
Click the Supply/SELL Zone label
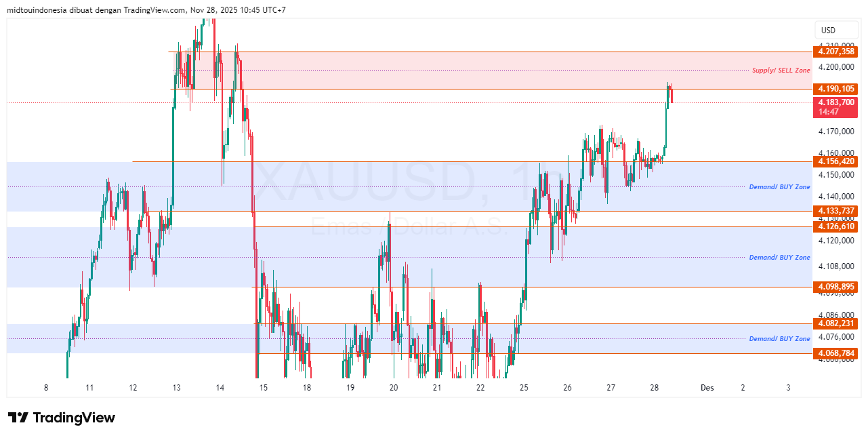pyautogui.click(x=780, y=69)
